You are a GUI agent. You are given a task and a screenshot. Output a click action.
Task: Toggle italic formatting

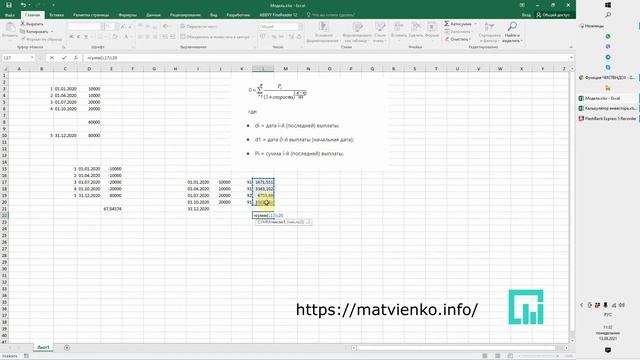pyautogui.click(x=78, y=37)
